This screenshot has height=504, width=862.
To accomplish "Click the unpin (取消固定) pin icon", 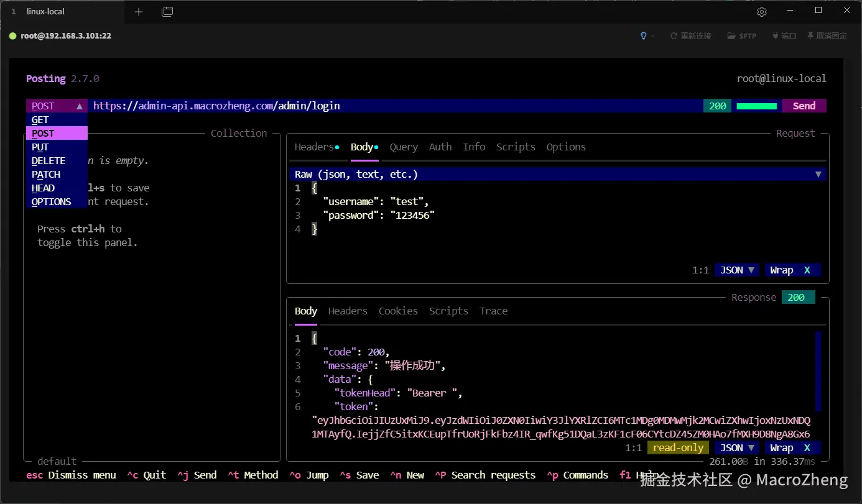I will click(x=810, y=36).
